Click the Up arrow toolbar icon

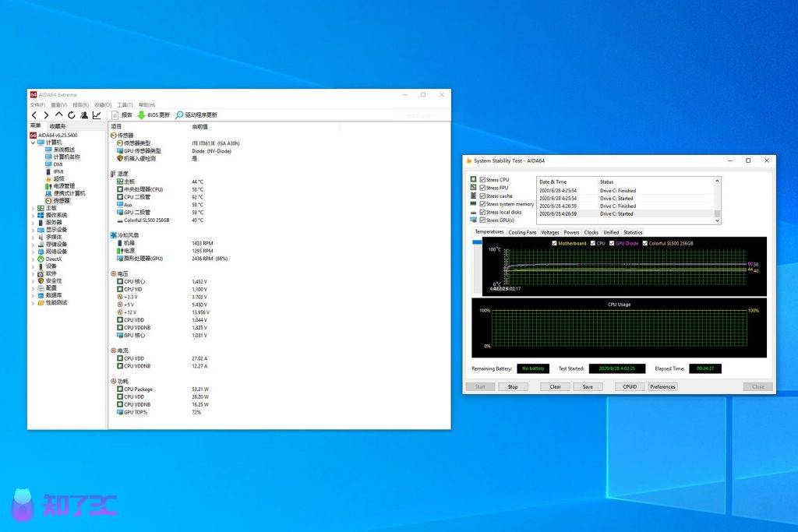pyautogui.click(x=59, y=115)
